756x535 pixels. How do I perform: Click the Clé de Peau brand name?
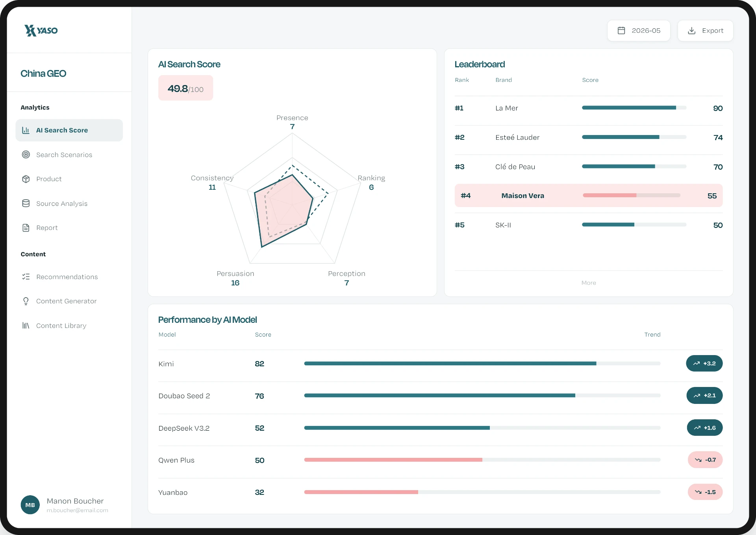pyautogui.click(x=515, y=167)
